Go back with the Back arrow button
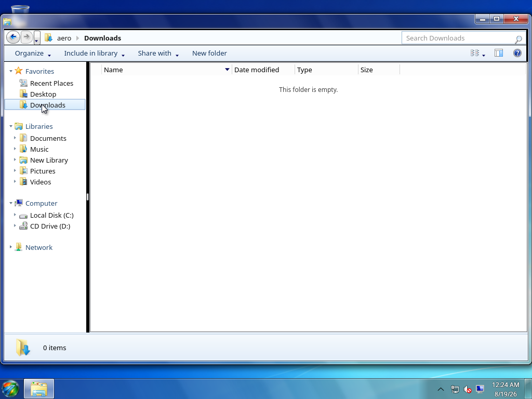This screenshot has width=532, height=399. (x=13, y=37)
